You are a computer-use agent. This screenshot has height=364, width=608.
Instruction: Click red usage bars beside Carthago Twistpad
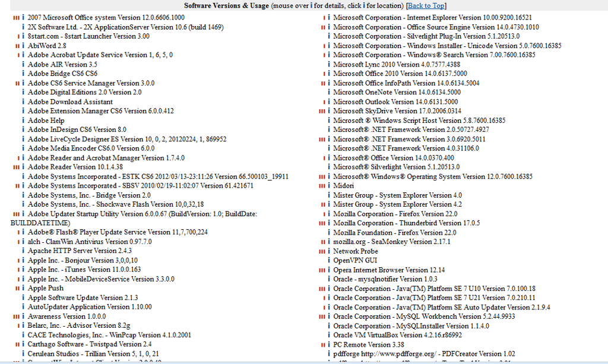tap(17, 344)
